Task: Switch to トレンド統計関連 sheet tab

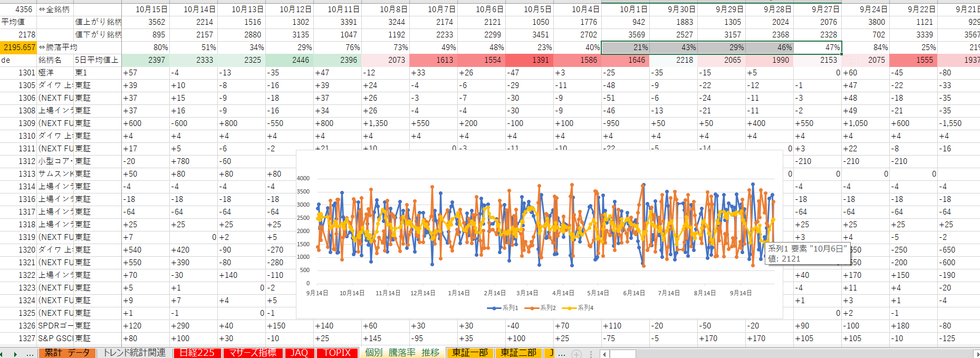Action: pyautogui.click(x=134, y=353)
